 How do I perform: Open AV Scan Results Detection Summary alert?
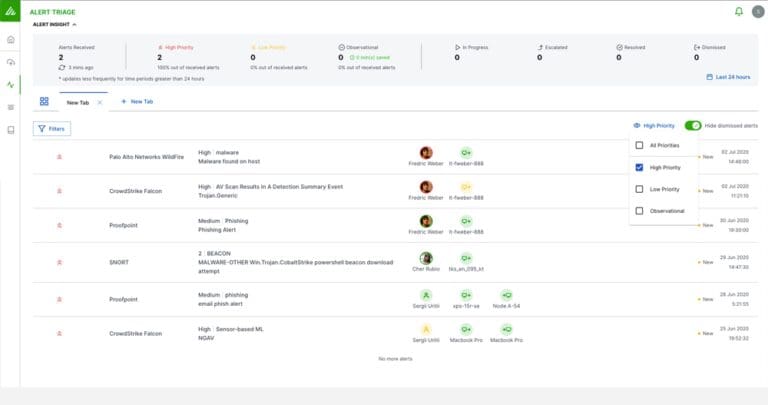coord(395,191)
